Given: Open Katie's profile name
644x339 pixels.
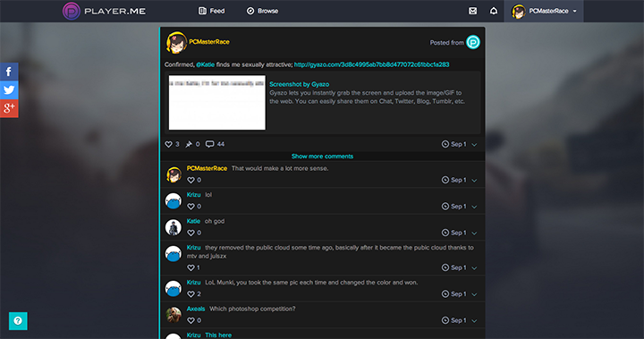Looking at the screenshot, I should (193, 221).
